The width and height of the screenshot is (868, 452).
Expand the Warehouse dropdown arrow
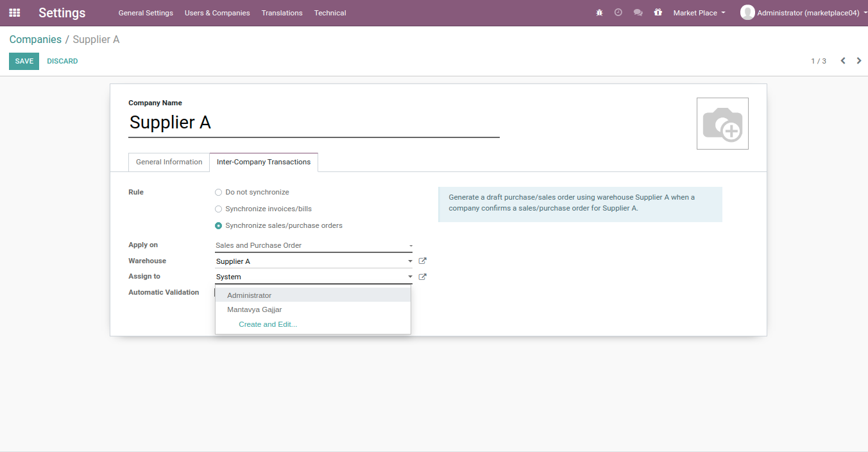[x=410, y=261]
